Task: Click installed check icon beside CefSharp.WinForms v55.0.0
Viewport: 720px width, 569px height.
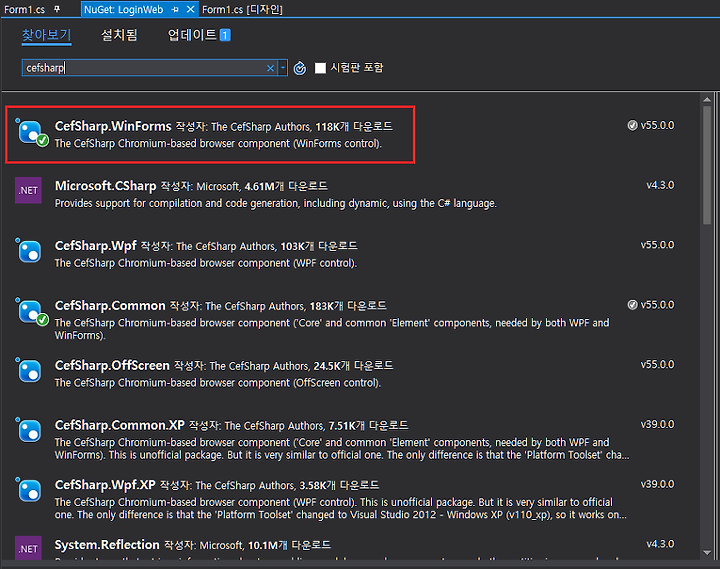Action: (632, 125)
